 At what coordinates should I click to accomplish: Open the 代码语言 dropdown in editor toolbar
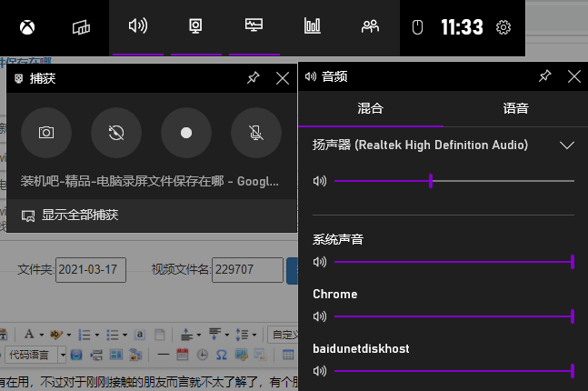tap(35, 353)
